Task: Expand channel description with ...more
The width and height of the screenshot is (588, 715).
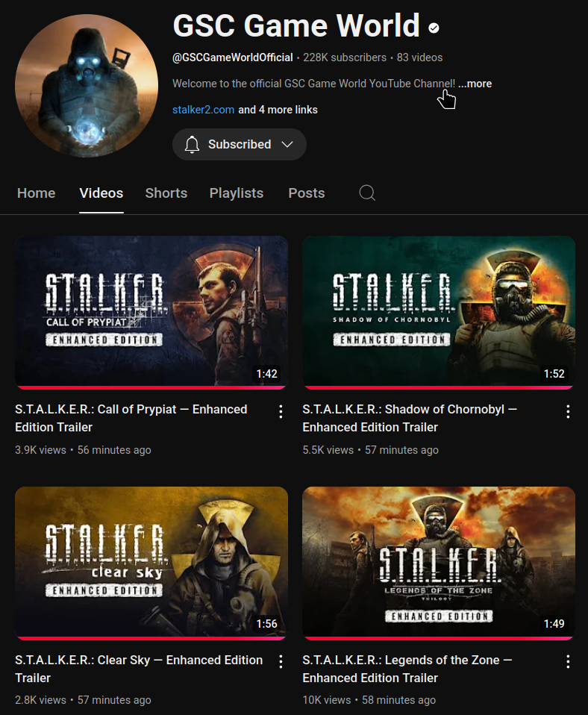Action: pyautogui.click(x=475, y=84)
